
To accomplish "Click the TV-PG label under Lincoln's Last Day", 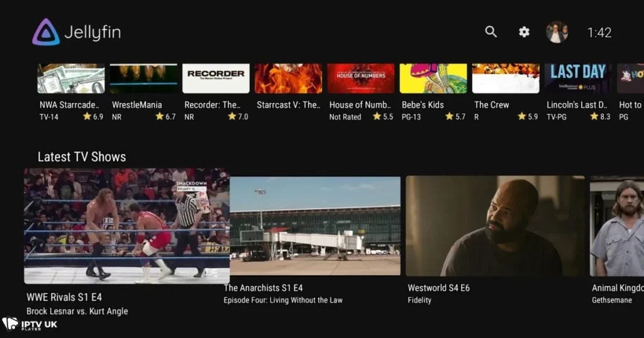I will [557, 117].
